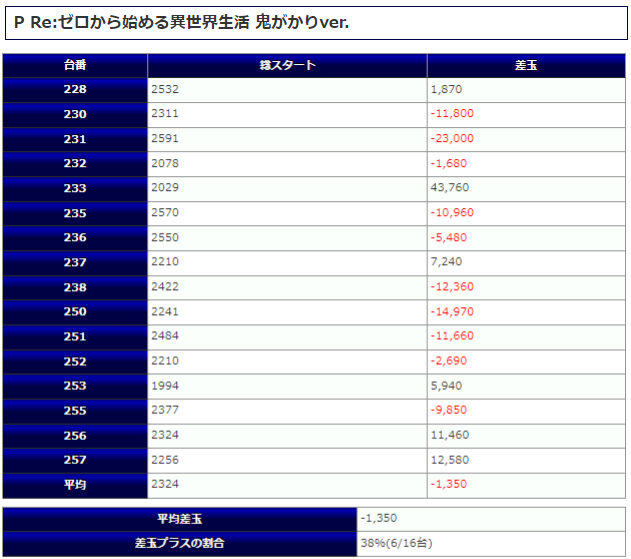This screenshot has height=559, width=631.
Task: Click the -1,350 value beside 平均差玉
Action: click(x=379, y=518)
